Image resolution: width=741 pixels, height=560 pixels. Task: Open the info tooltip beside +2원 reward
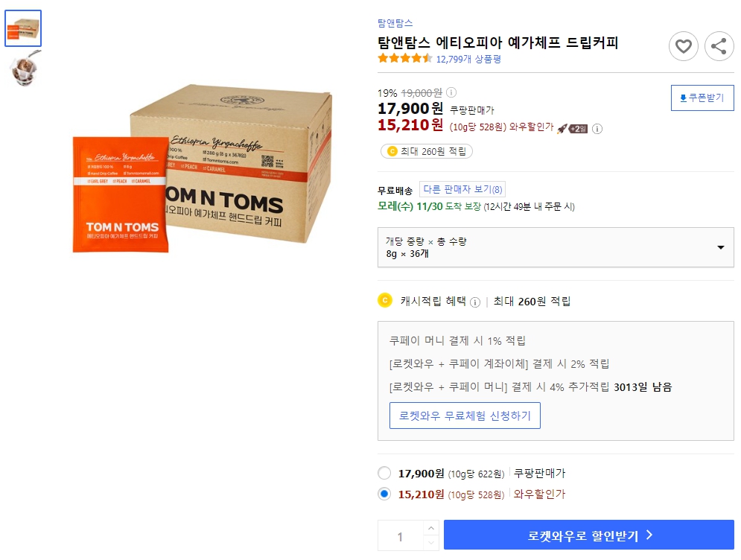coord(598,128)
